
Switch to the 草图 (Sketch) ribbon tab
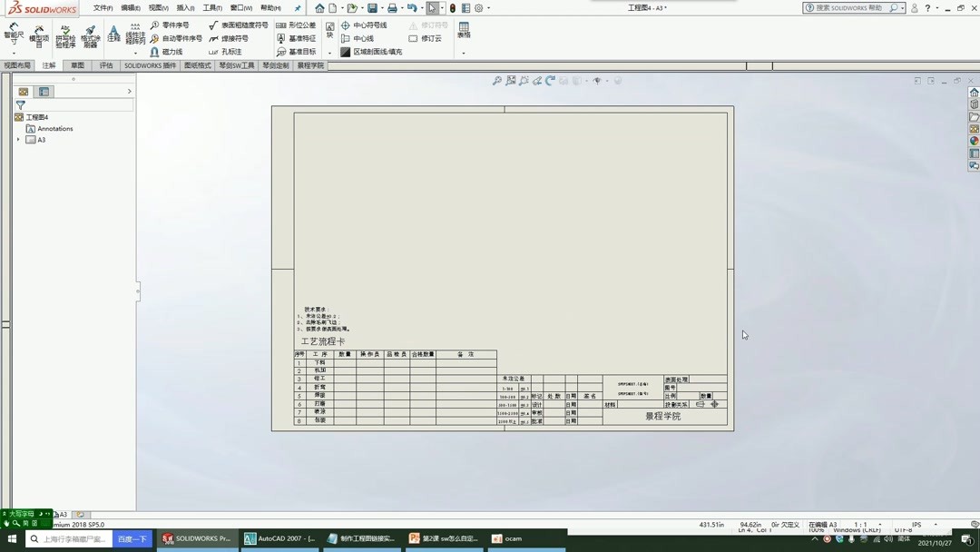coord(79,65)
